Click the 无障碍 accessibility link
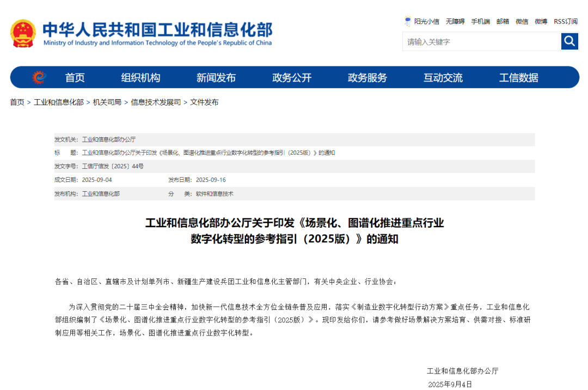The width and height of the screenshot is (588, 390). 455,21
